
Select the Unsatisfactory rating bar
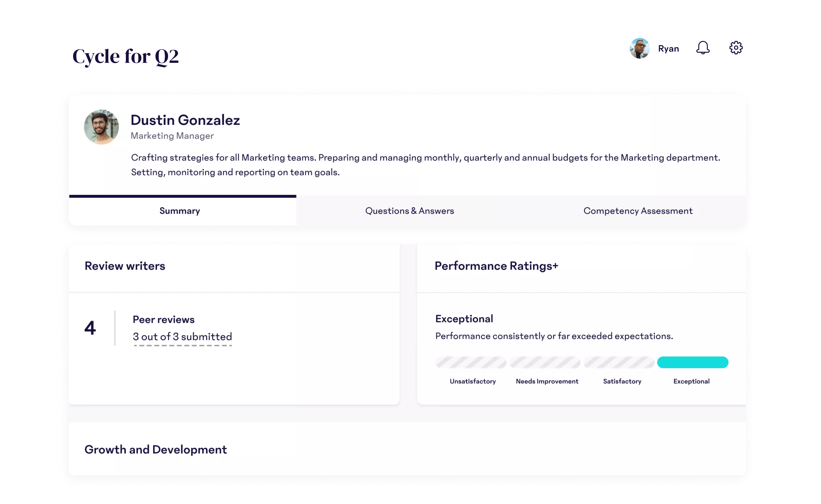tap(471, 362)
